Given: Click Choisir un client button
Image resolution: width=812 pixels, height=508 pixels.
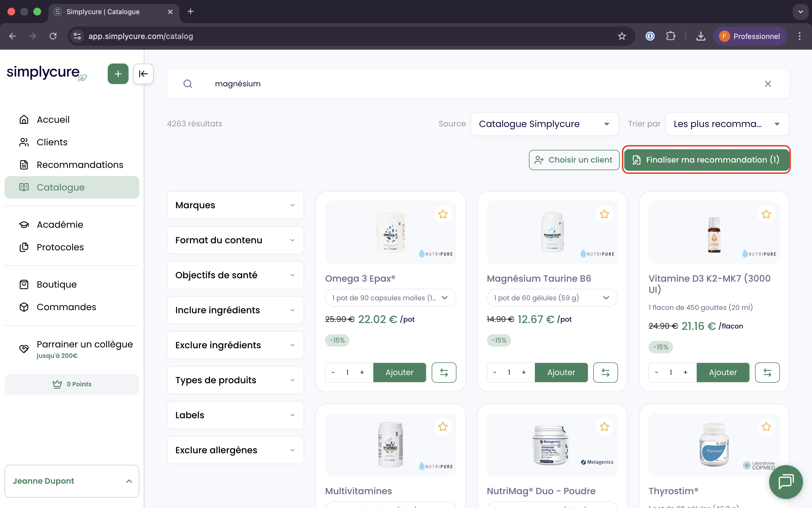Looking at the screenshot, I should tap(574, 160).
